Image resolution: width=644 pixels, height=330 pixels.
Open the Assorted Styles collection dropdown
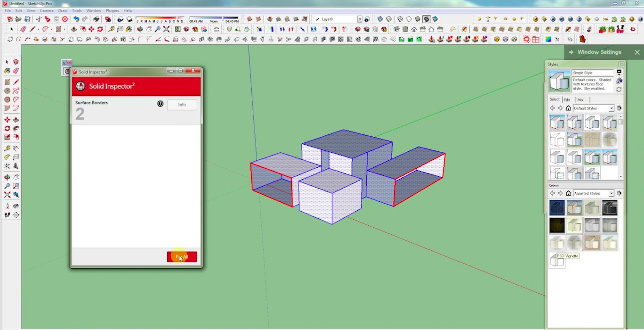[612, 193]
